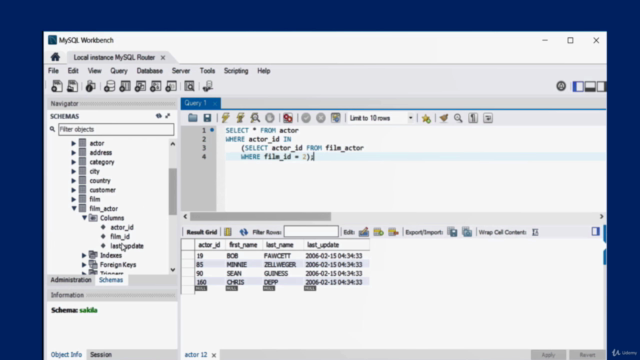
Task: Select the film_id column in tree
Action: tap(120, 237)
